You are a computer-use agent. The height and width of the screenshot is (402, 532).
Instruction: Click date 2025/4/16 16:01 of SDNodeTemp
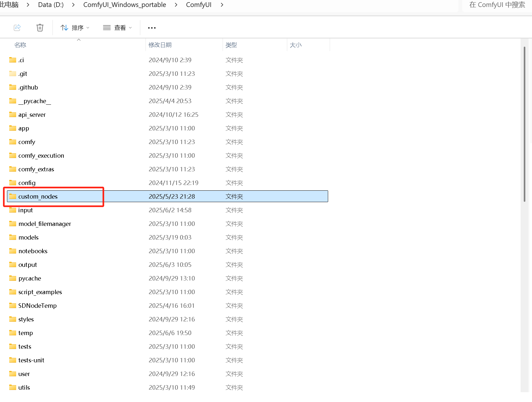coord(172,306)
